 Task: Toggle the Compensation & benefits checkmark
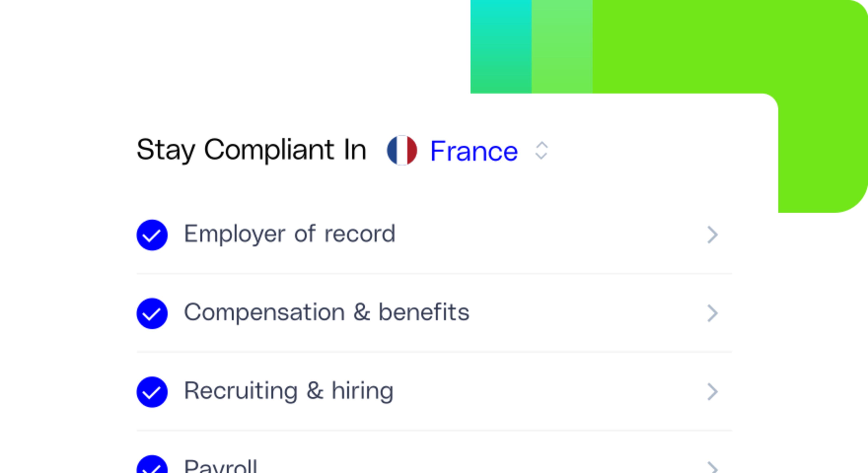pyautogui.click(x=152, y=313)
